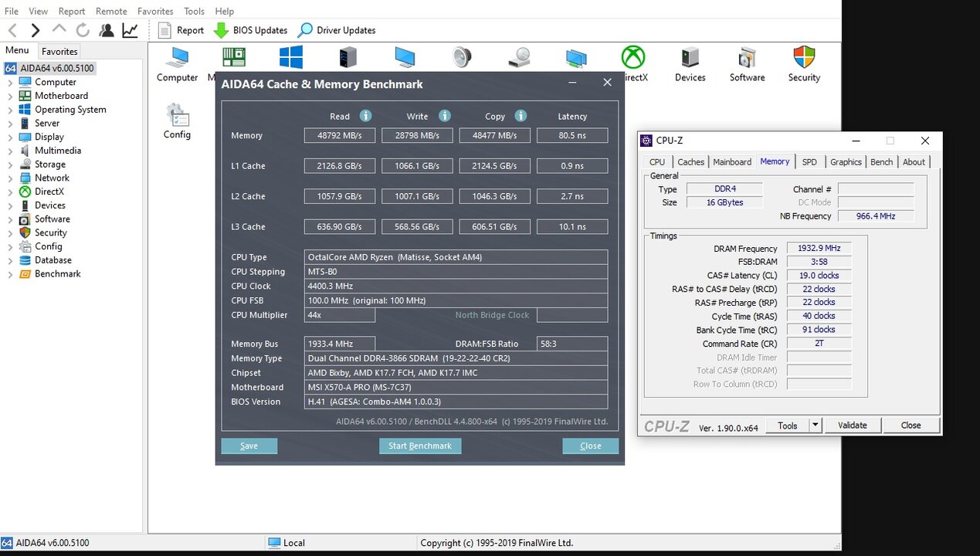980x556 pixels.
Task: Open the Remote menu
Action: 111,12
